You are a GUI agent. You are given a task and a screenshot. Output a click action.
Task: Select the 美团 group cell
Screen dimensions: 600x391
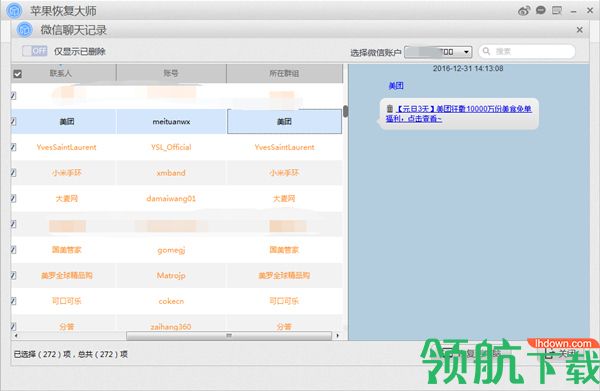[284, 122]
